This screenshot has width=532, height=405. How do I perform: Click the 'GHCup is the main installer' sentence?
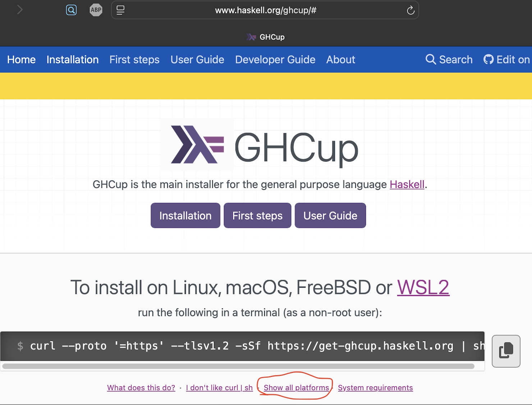[x=260, y=185]
